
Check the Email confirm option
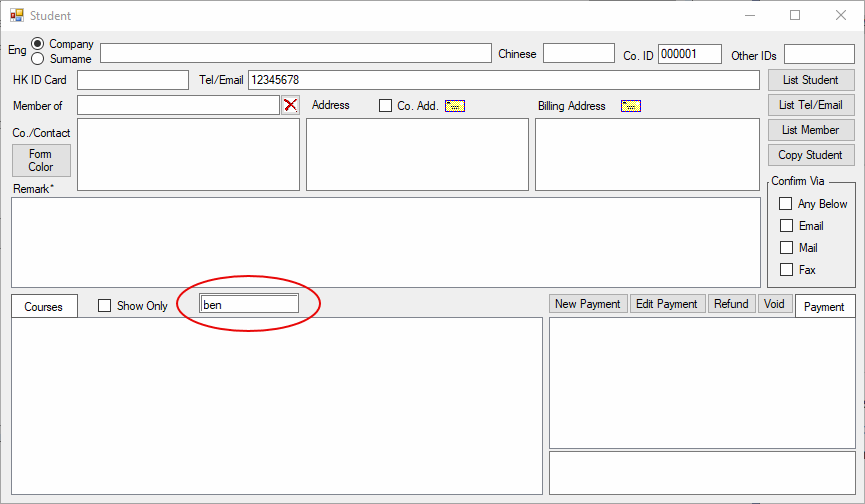[x=786, y=226]
